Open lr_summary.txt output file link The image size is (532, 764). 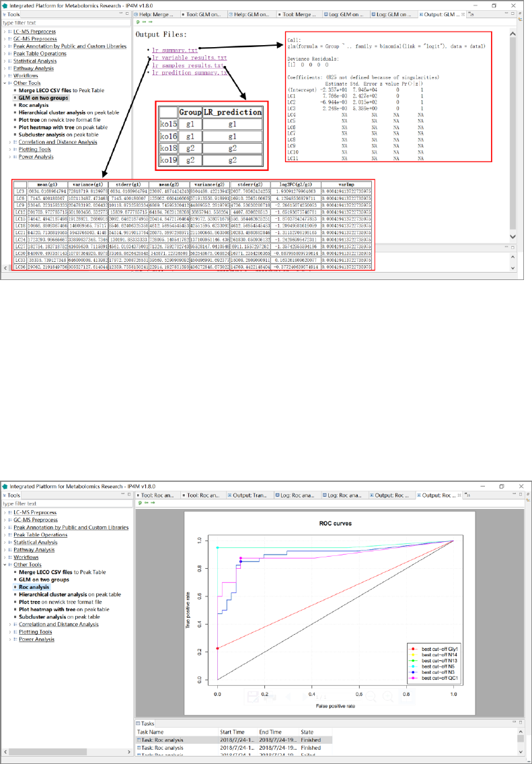[175, 50]
